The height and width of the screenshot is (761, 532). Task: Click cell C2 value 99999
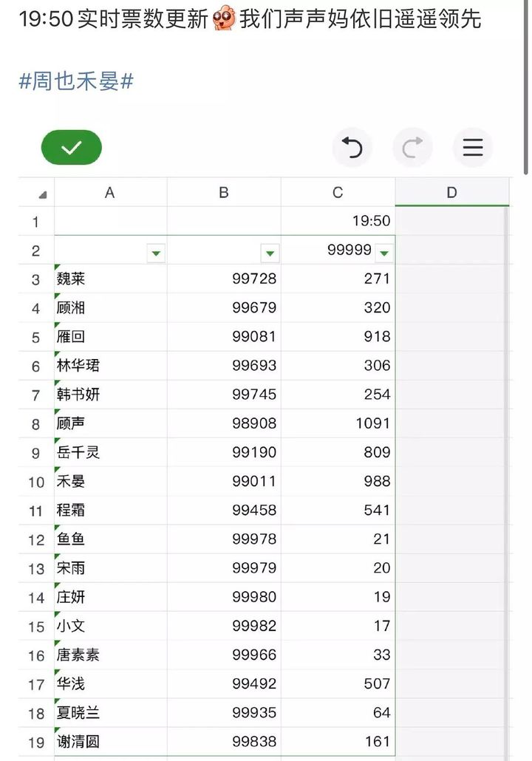tap(349, 250)
